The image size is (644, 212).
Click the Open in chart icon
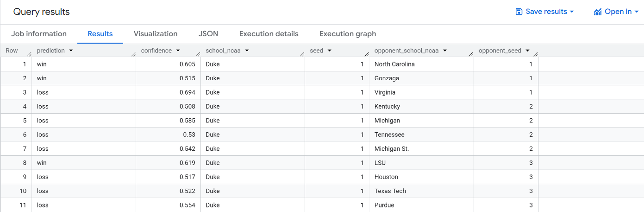pos(598,12)
